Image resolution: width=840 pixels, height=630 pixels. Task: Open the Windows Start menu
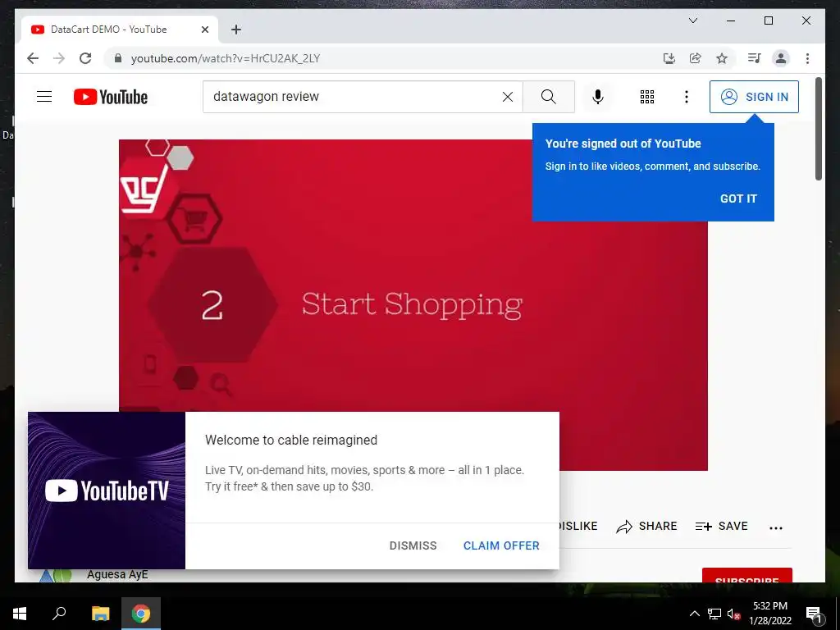[20, 614]
